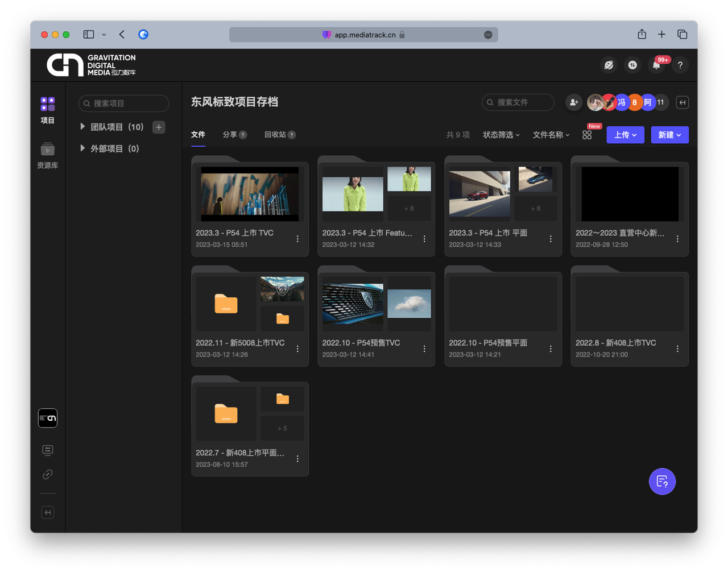Toggle the Safari sidebar button

pyautogui.click(x=89, y=35)
